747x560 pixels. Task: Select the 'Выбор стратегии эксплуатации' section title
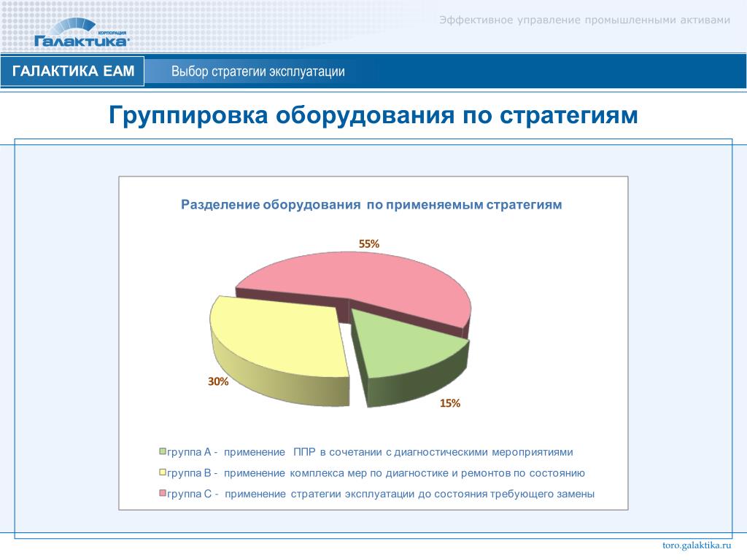(258, 71)
